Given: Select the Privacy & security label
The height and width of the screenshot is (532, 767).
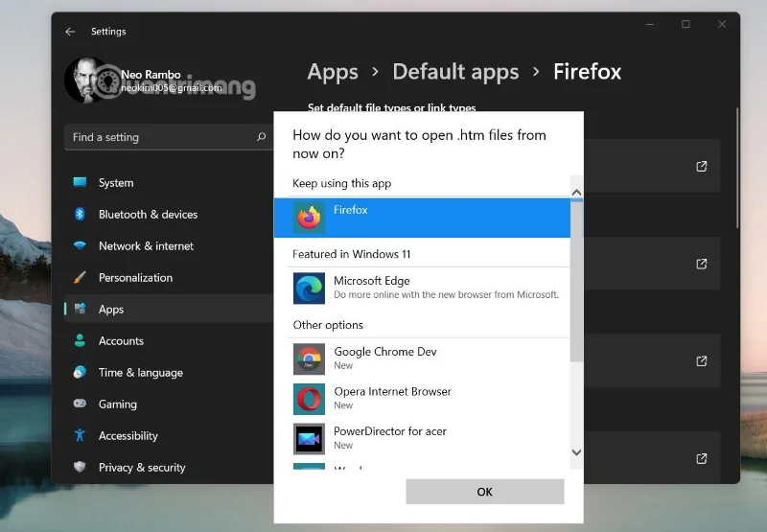Looking at the screenshot, I should [x=142, y=467].
